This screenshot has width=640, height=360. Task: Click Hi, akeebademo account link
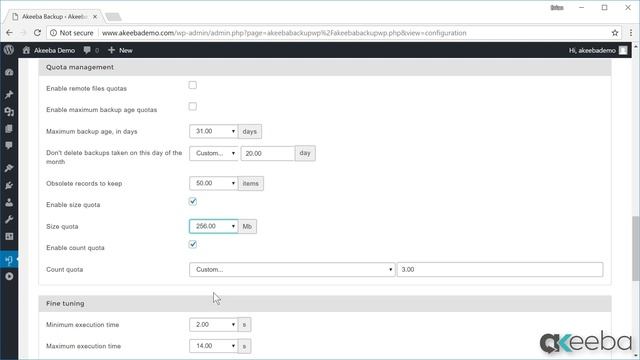(x=592, y=50)
